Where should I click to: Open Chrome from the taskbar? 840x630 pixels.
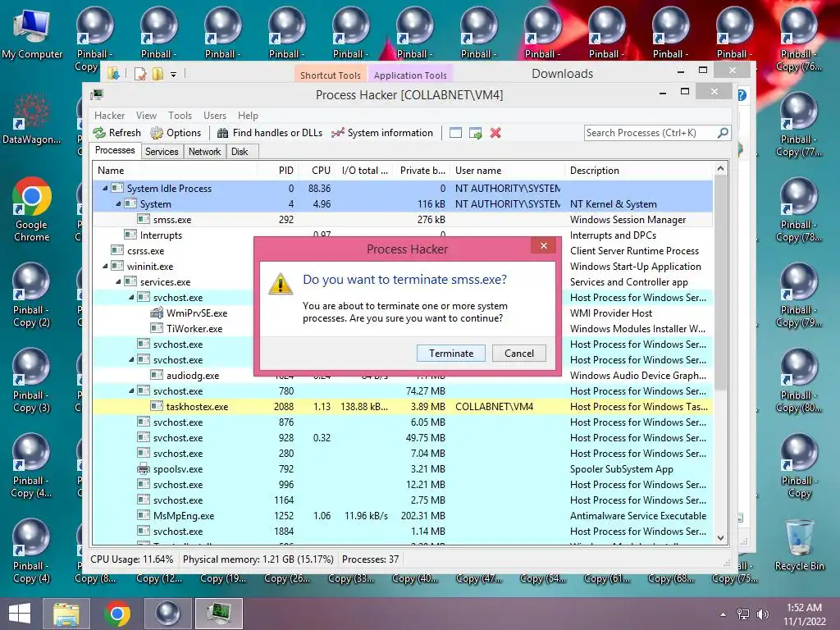tap(117, 614)
